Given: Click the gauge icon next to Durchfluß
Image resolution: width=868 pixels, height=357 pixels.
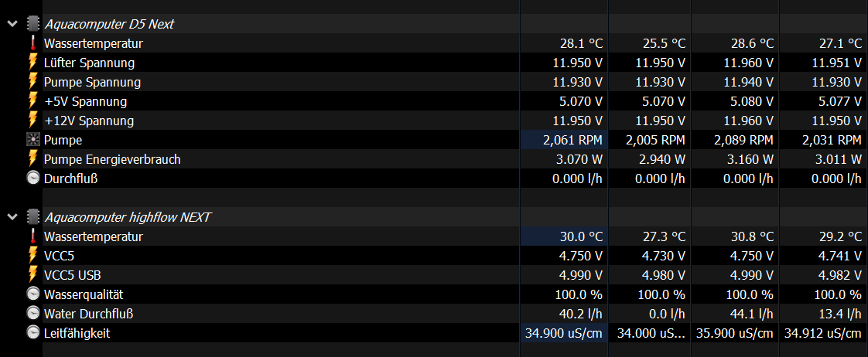Looking at the screenshot, I should click(x=33, y=178).
